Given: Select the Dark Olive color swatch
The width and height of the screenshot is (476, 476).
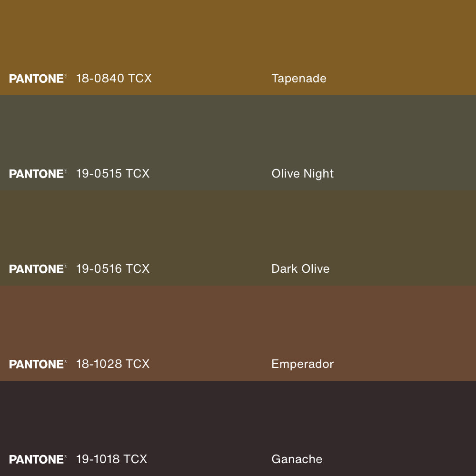Looking at the screenshot, I should coord(238,238).
